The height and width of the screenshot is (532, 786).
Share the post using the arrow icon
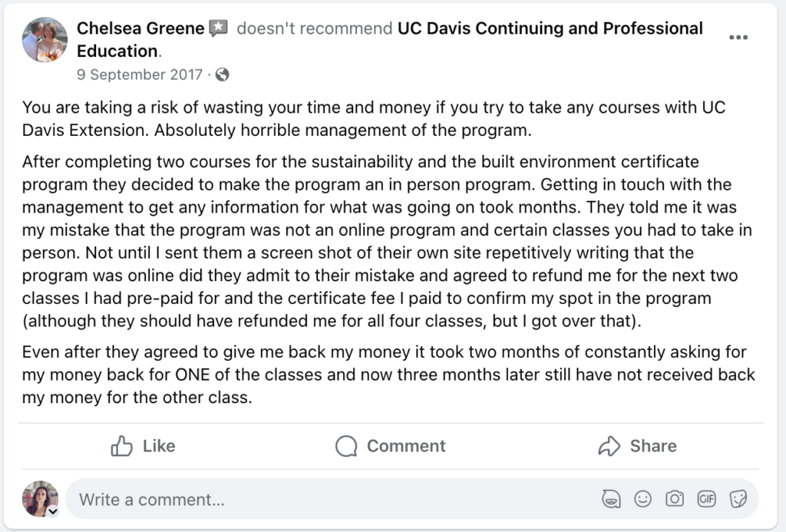[x=610, y=446]
